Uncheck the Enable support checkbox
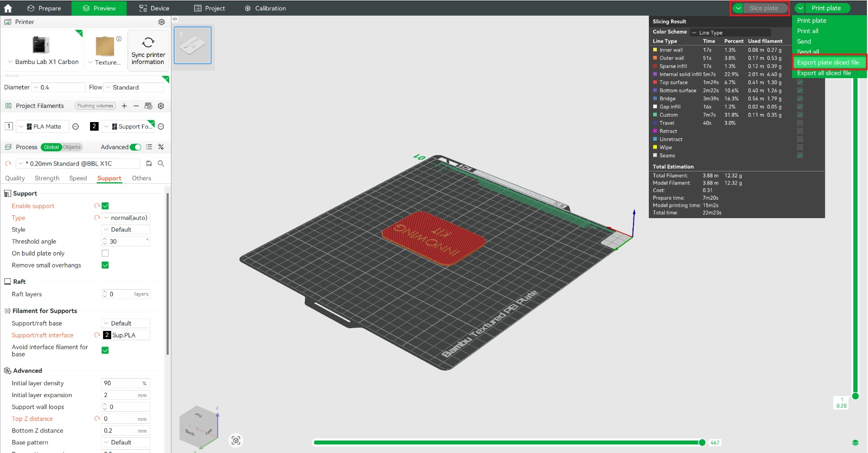Image resolution: width=868 pixels, height=453 pixels. pyautogui.click(x=105, y=206)
